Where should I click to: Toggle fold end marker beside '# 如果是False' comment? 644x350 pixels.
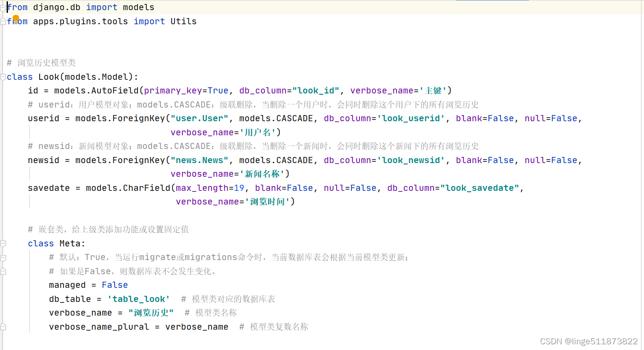(4, 271)
